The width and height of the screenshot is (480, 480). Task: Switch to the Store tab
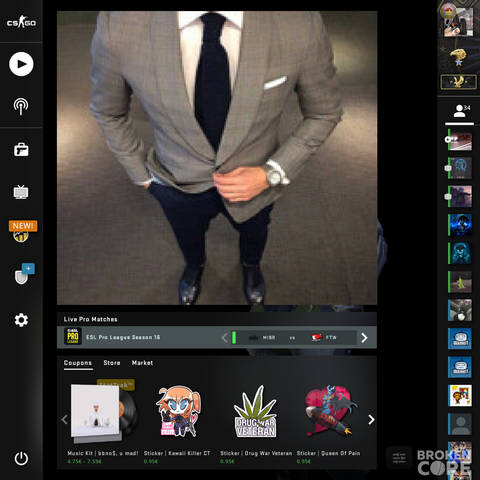pyautogui.click(x=112, y=363)
